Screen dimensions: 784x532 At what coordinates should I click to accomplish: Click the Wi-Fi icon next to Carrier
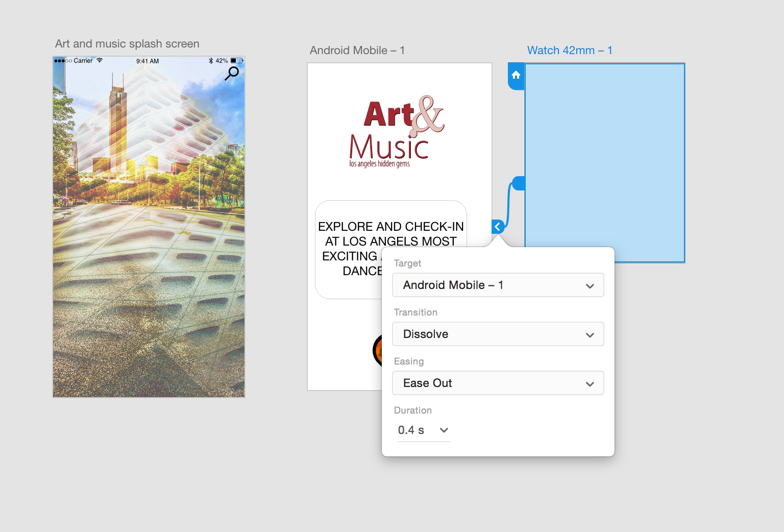click(99, 60)
